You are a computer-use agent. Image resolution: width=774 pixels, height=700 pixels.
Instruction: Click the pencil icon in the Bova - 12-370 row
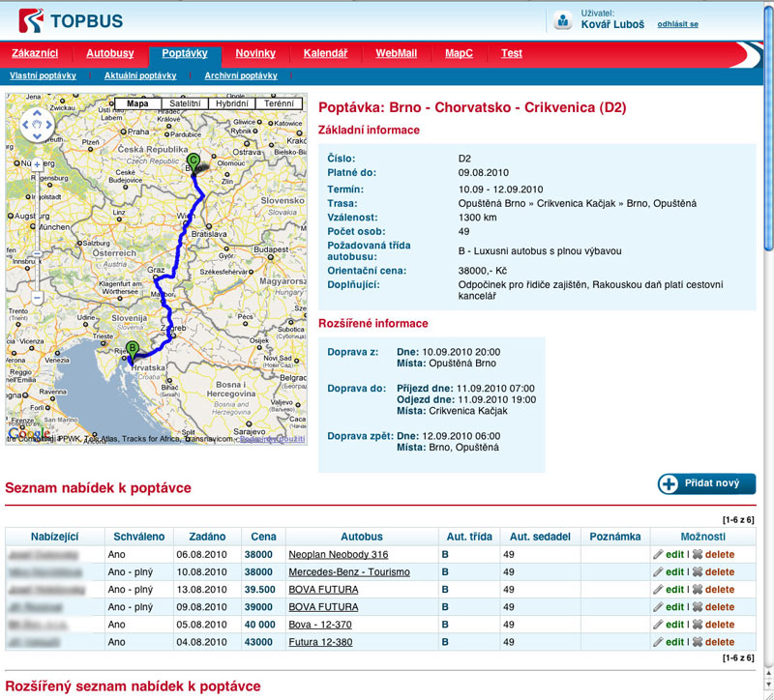click(658, 625)
